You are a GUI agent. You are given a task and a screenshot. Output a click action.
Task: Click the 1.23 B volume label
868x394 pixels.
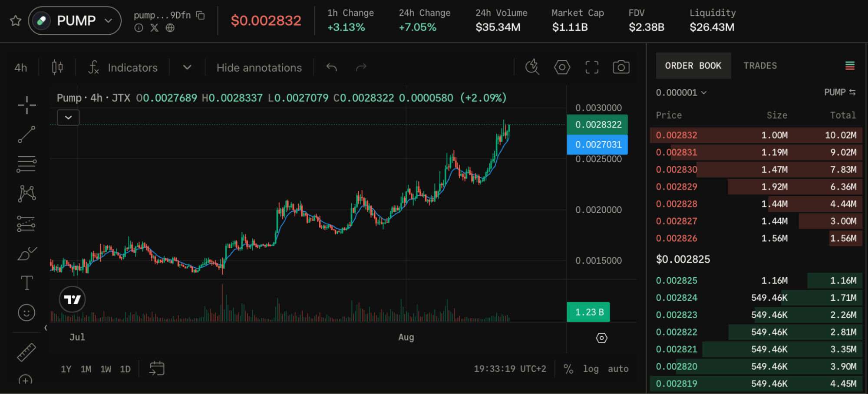pos(588,312)
